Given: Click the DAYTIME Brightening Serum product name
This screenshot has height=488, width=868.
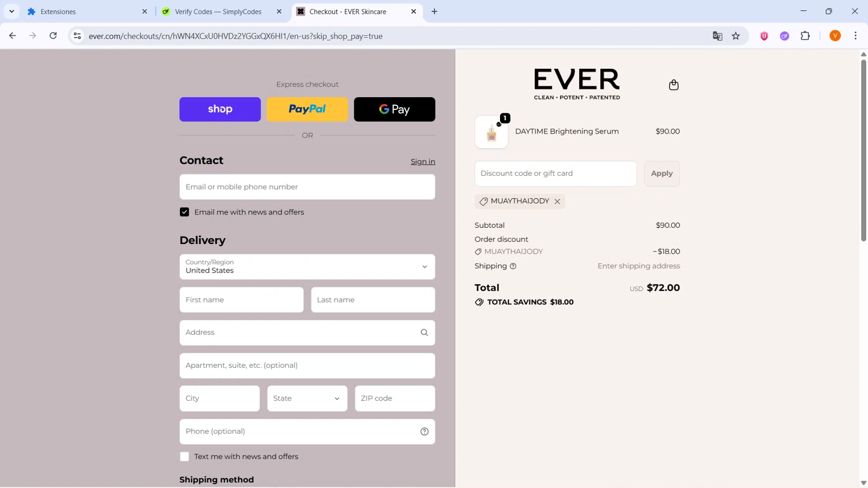Looking at the screenshot, I should click(567, 131).
